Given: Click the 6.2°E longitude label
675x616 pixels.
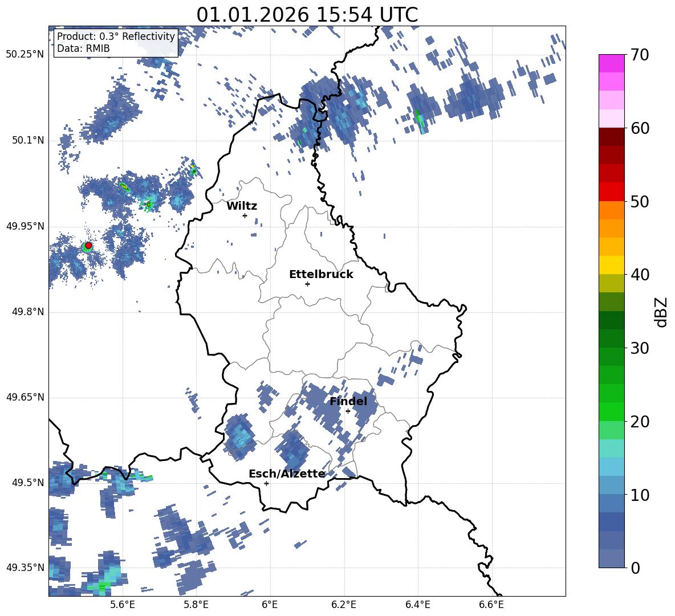Looking at the screenshot, I should point(344,605).
